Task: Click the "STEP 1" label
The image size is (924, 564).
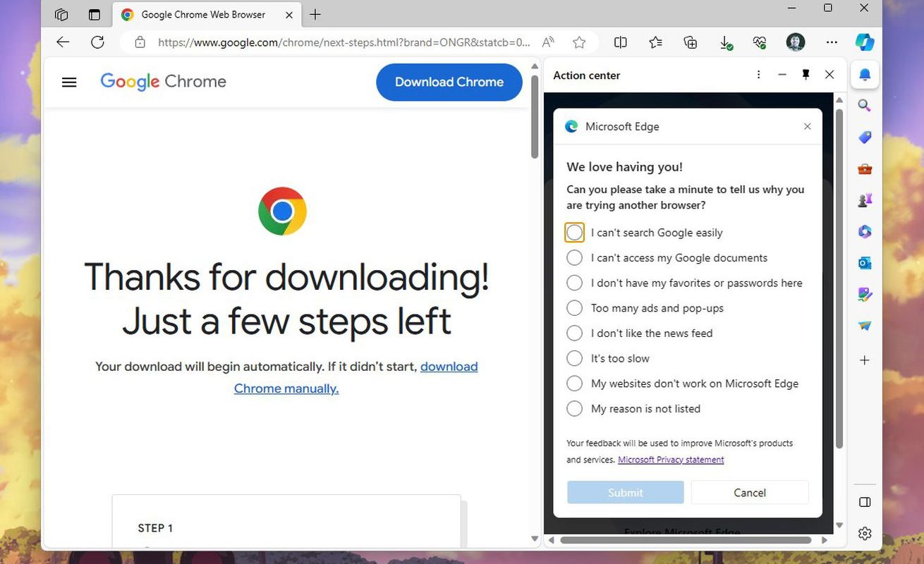Action: (155, 528)
